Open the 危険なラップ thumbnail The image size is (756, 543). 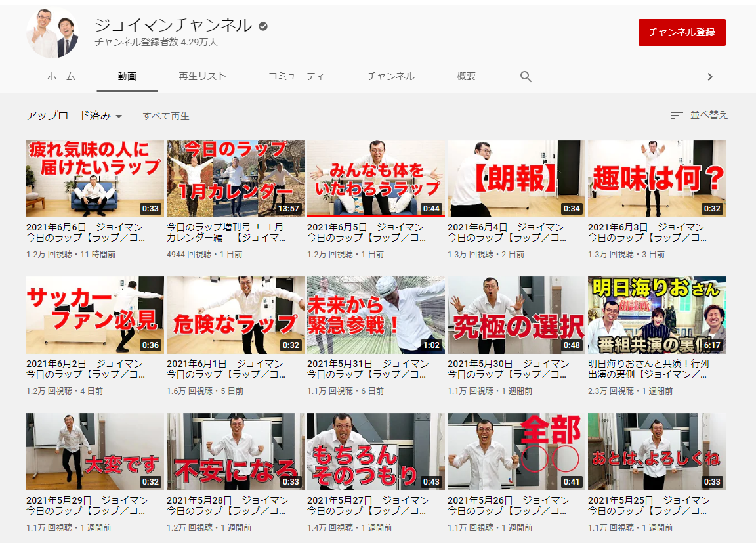click(236, 315)
